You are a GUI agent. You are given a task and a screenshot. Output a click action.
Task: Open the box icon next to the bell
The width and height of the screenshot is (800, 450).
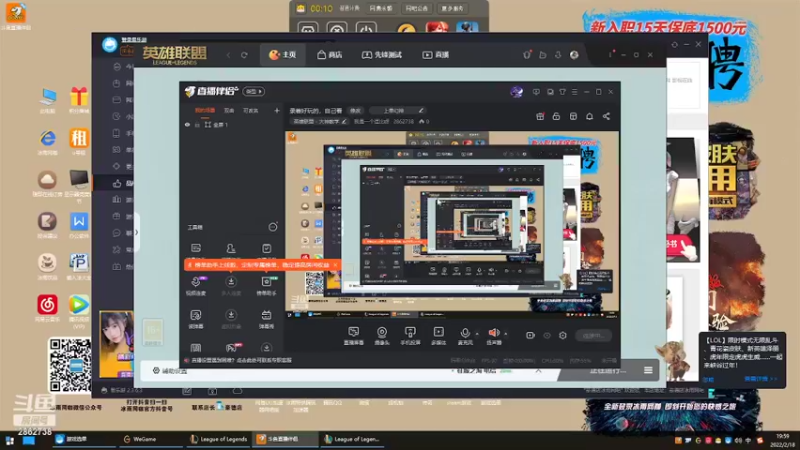click(573, 116)
